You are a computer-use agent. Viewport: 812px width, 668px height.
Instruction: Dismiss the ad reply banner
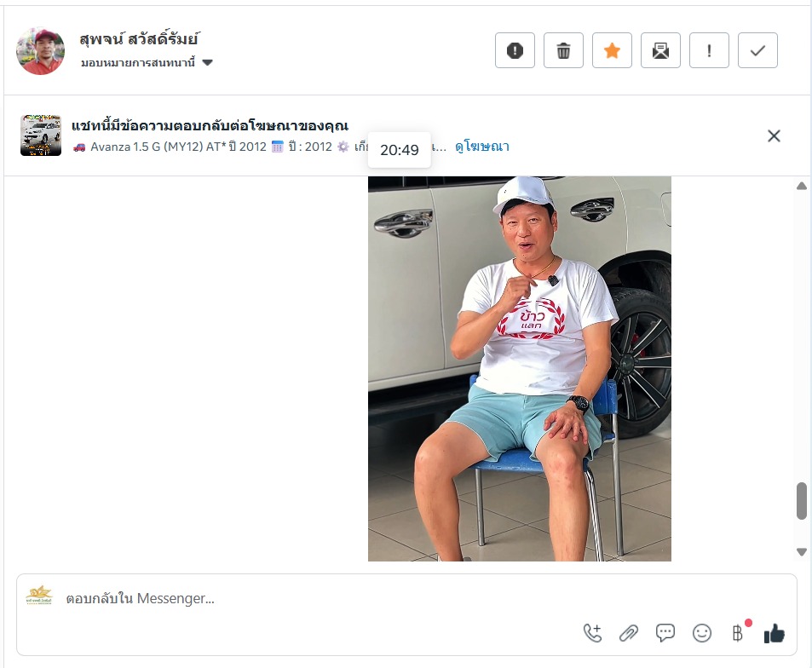click(774, 135)
